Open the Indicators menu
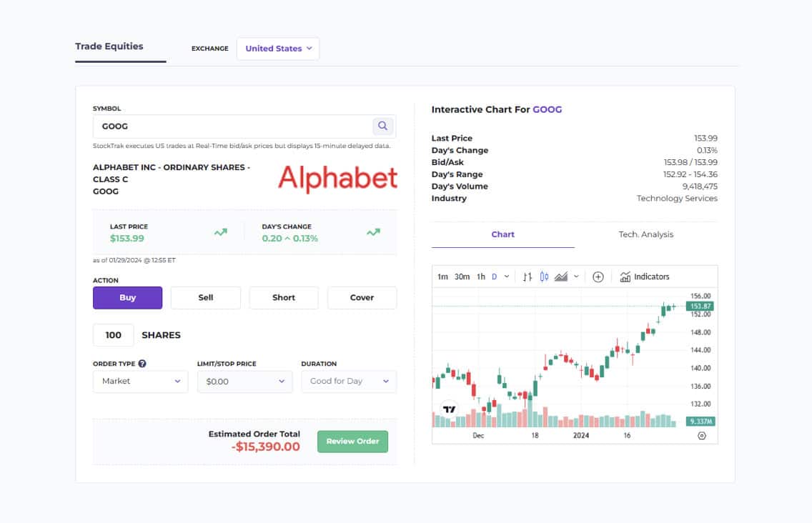The width and height of the screenshot is (812, 523). [645, 277]
